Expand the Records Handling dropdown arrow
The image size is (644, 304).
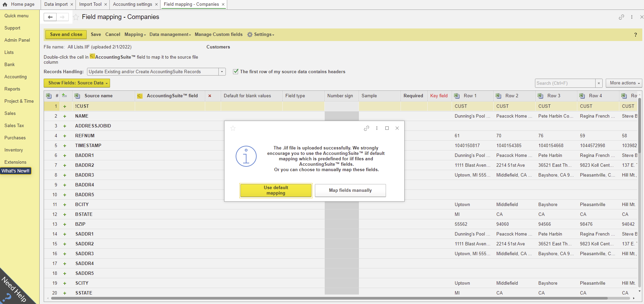coord(222,72)
